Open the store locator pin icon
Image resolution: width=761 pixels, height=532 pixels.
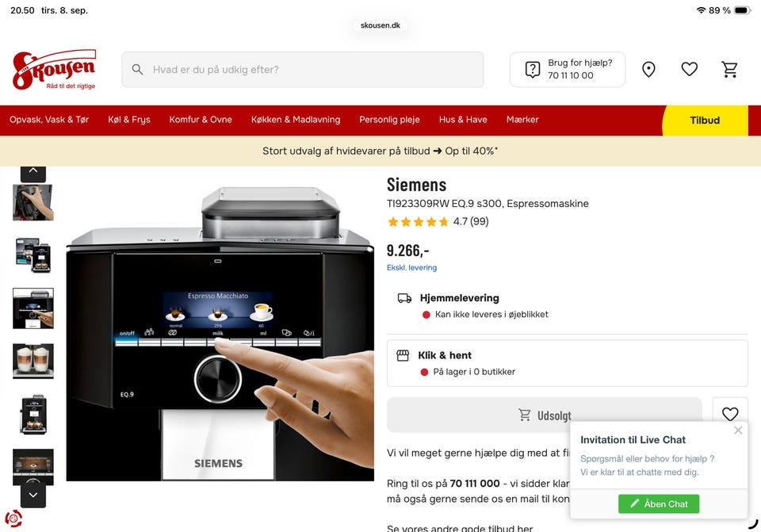(648, 70)
